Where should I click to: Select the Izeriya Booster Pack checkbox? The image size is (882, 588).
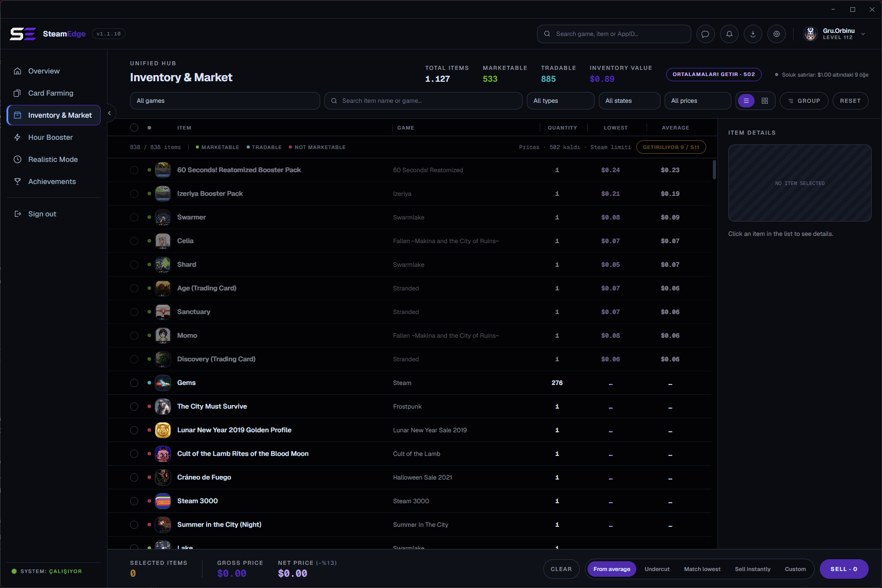tap(134, 194)
